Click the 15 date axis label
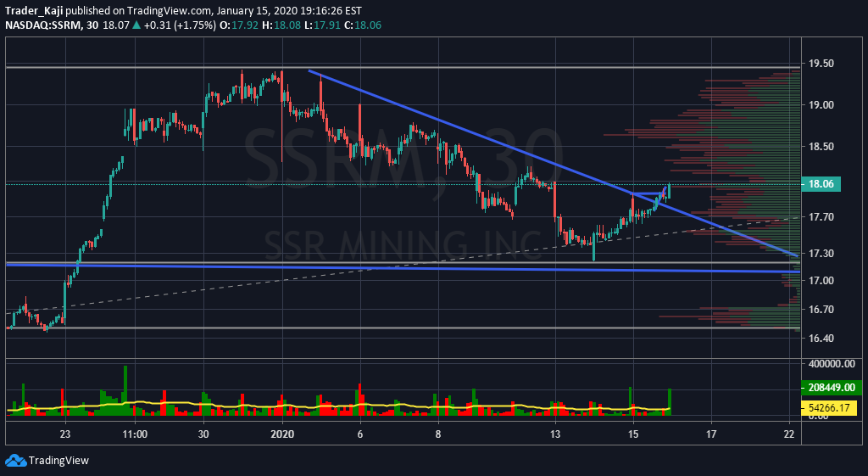This screenshot has width=868, height=476. pos(633,434)
